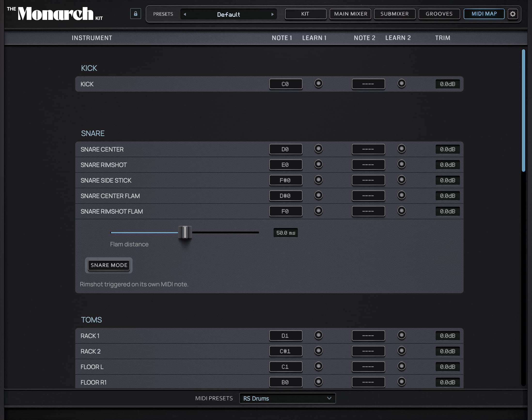Open KICK Note 2 empty field
The height and width of the screenshot is (420, 532).
pos(368,84)
